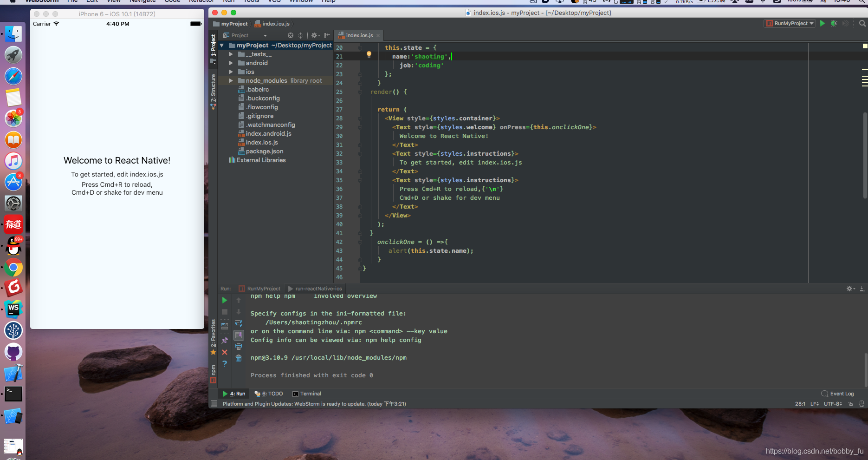Close the index.ios.js editor tab
Image resolution: width=868 pixels, height=460 pixels.
378,35
